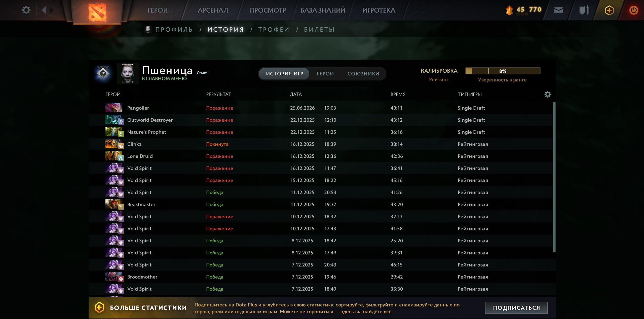
Task: Sort by the ДАТА column header
Action: [296, 94]
